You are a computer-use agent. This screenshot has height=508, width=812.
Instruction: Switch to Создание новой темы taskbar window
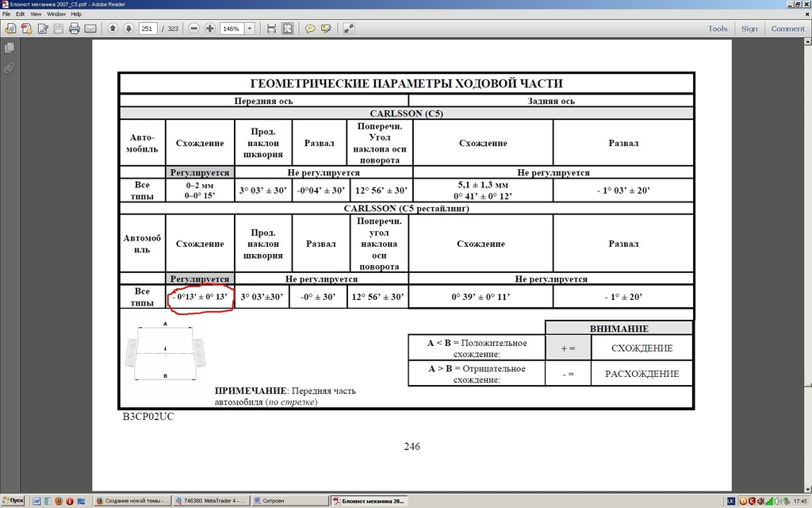click(132, 501)
